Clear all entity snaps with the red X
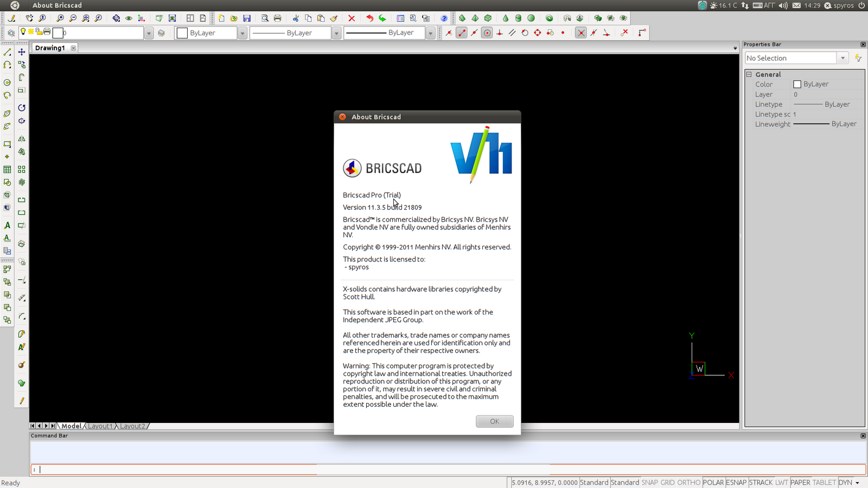The height and width of the screenshot is (488, 868). 624,33
